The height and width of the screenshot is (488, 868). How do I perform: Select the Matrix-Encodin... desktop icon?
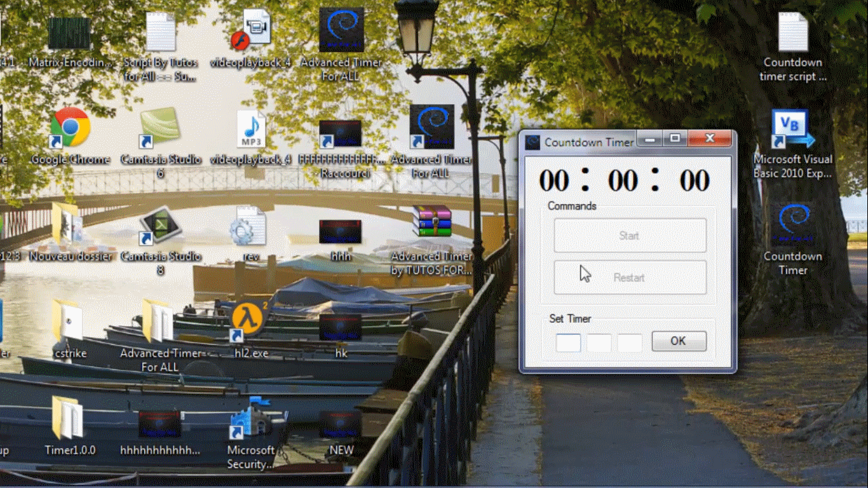70,33
